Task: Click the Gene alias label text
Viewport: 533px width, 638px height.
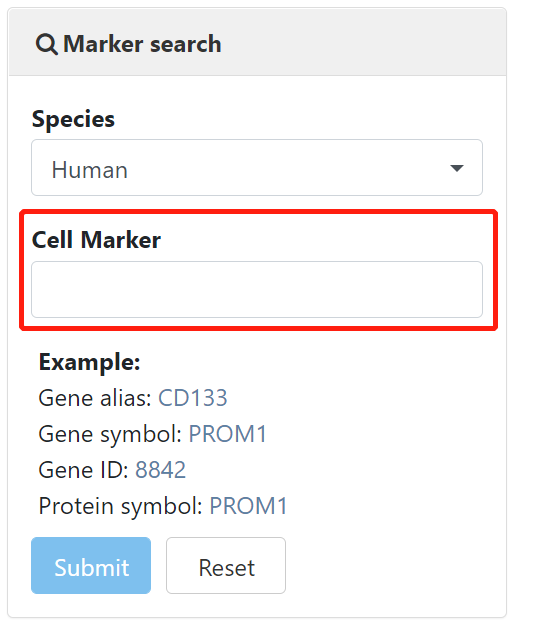Action: click(95, 398)
